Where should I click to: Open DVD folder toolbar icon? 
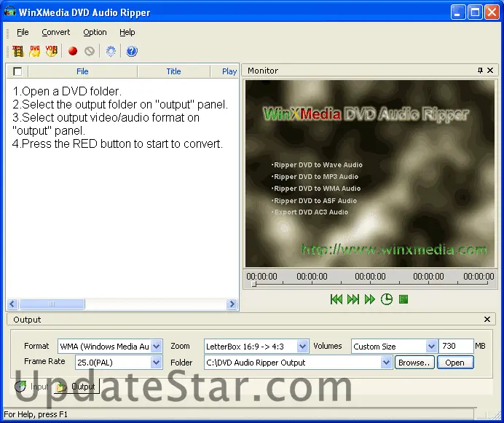[x=35, y=51]
